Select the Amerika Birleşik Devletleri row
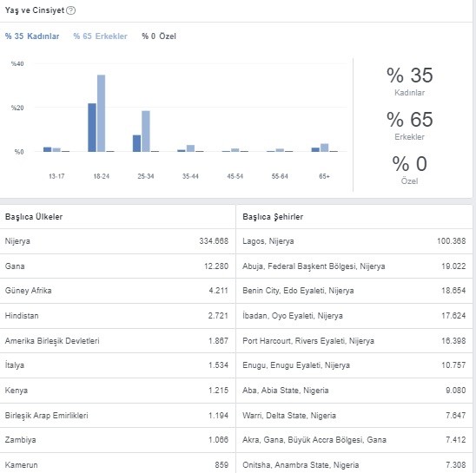This screenshot has width=476, height=473. point(117,341)
